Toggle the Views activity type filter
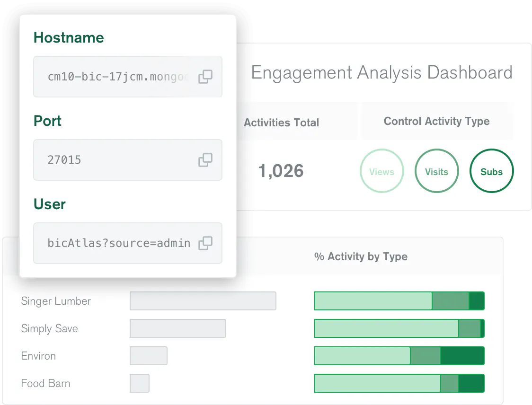The height and width of the screenshot is (405, 532). (381, 172)
